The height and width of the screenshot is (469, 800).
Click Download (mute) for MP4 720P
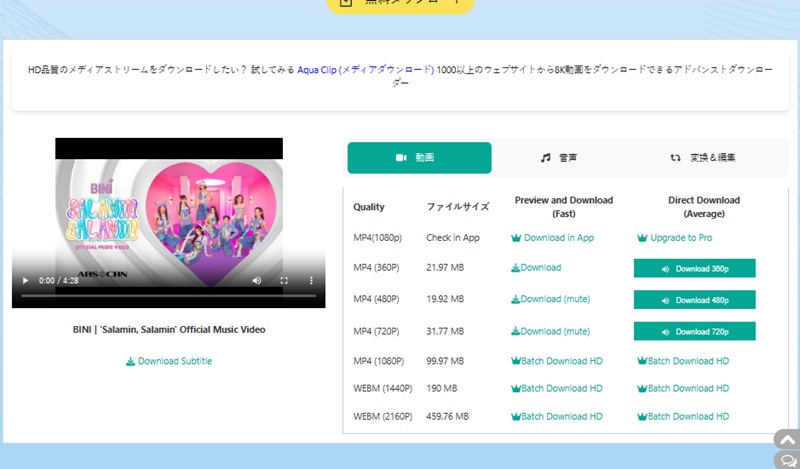550,331
